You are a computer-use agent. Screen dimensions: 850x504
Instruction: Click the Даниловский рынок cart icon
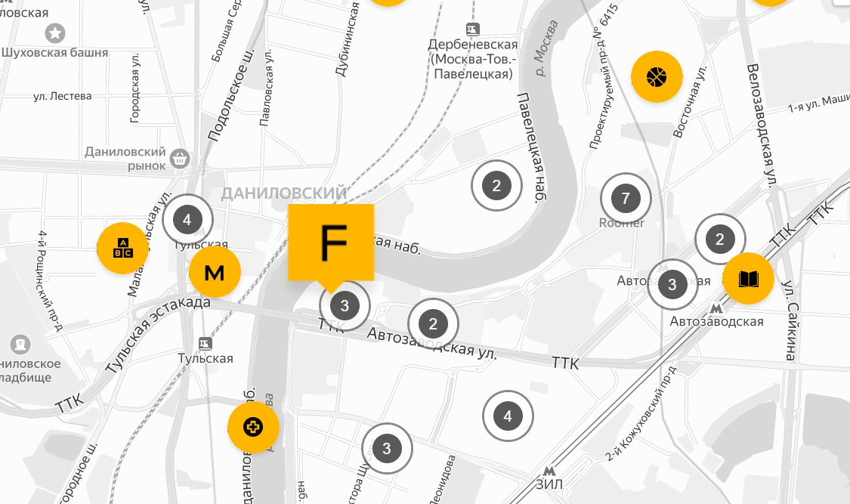[179, 159]
